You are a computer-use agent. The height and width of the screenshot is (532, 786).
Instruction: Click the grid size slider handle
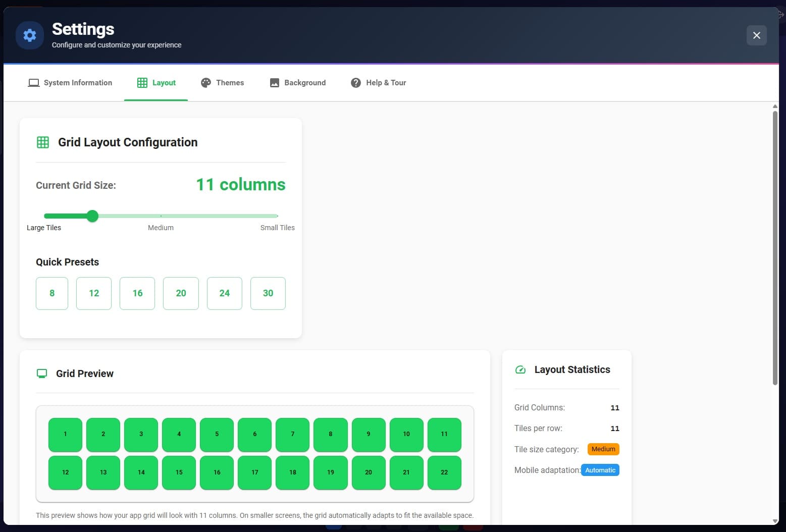tap(92, 216)
